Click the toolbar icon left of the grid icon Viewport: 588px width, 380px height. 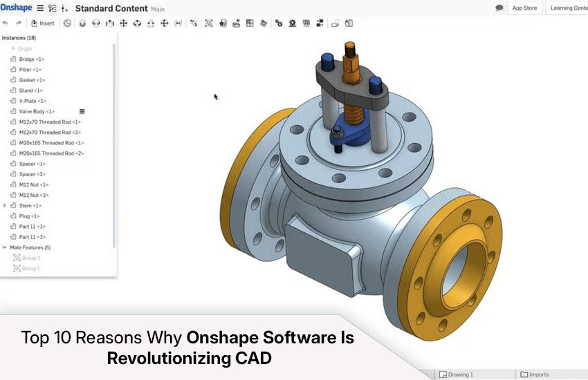(x=237, y=23)
